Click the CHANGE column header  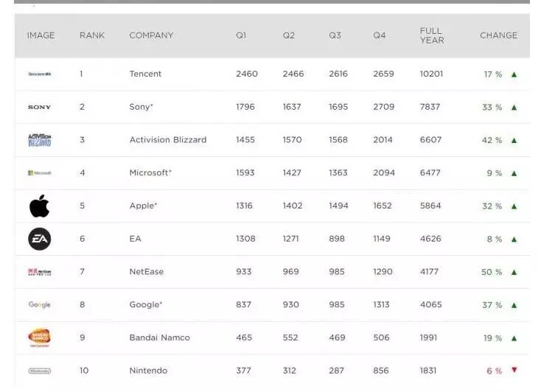(x=498, y=35)
